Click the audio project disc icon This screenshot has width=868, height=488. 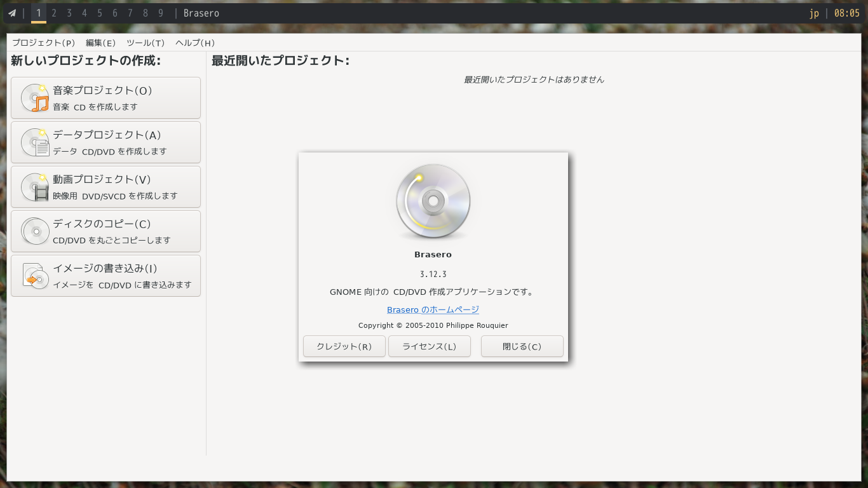35,98
